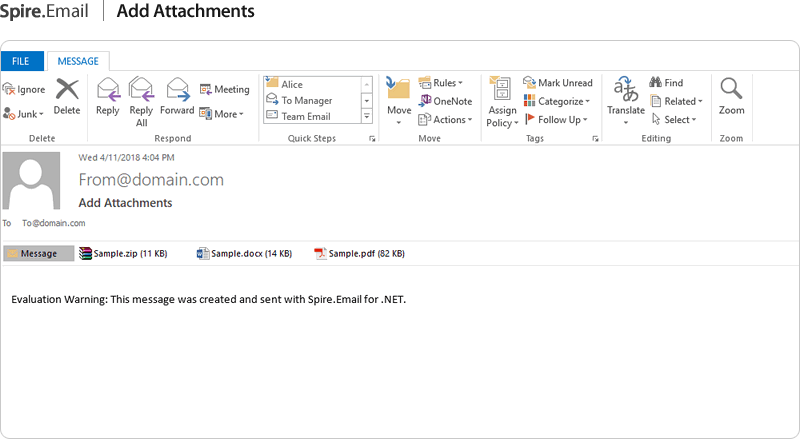
Task: Switch to the MESSAGE ribbon tab
Action: point(78,62)
